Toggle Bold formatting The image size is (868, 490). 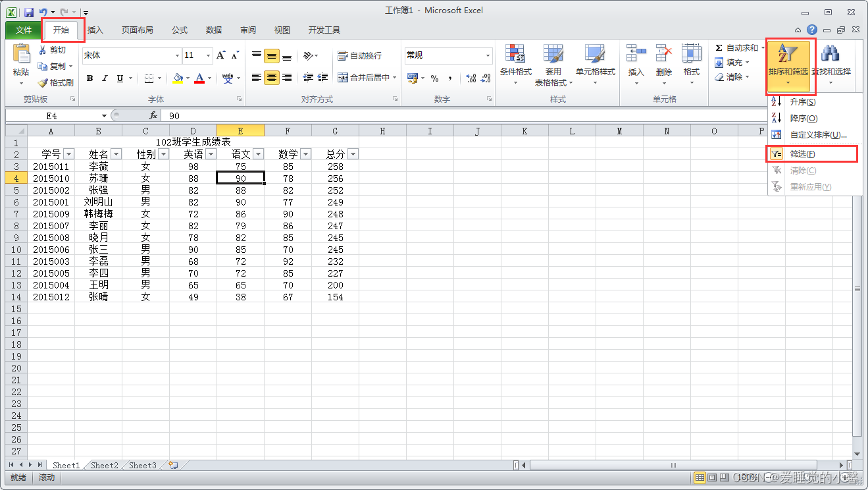(89, 78)
